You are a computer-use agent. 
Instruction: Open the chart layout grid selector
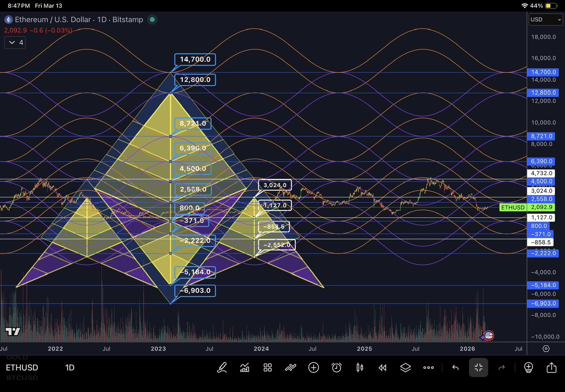267,368
